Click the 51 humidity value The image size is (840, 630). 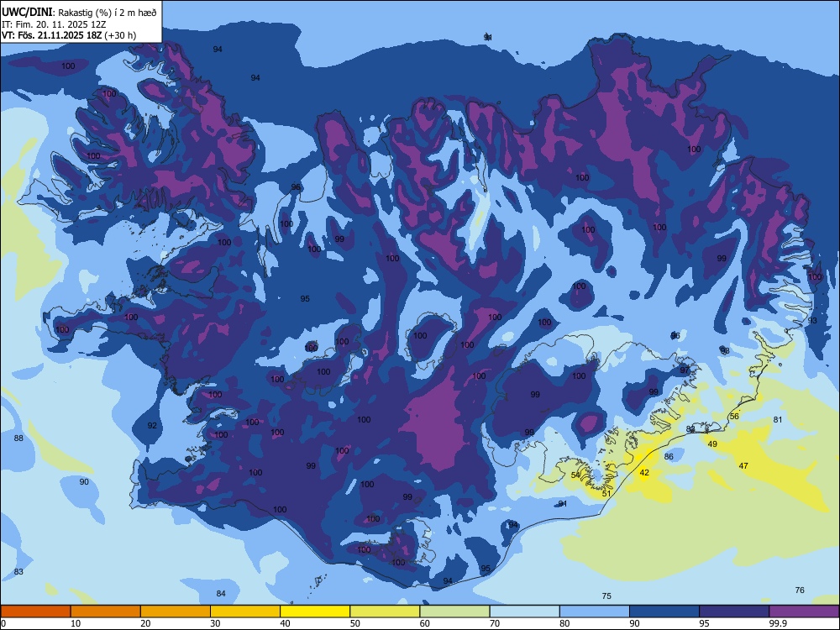pos(606,493)
